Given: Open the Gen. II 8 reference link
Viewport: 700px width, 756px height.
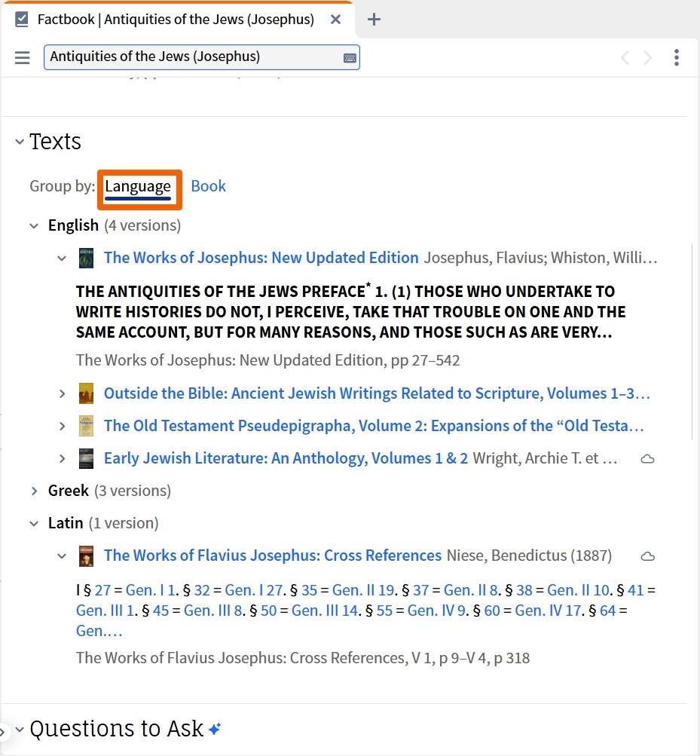Looking at the screenshot, I should coord(470,590).
